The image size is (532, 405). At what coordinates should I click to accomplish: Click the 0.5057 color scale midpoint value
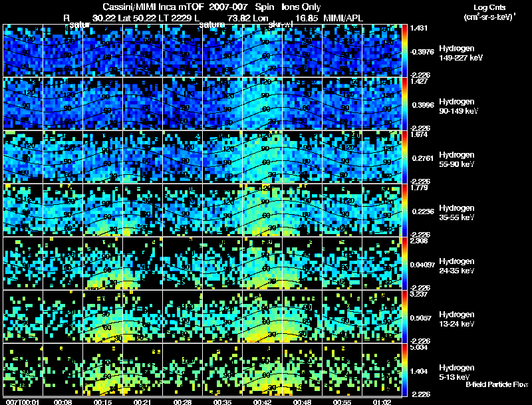pyautogui.click(x=423, y=318)
